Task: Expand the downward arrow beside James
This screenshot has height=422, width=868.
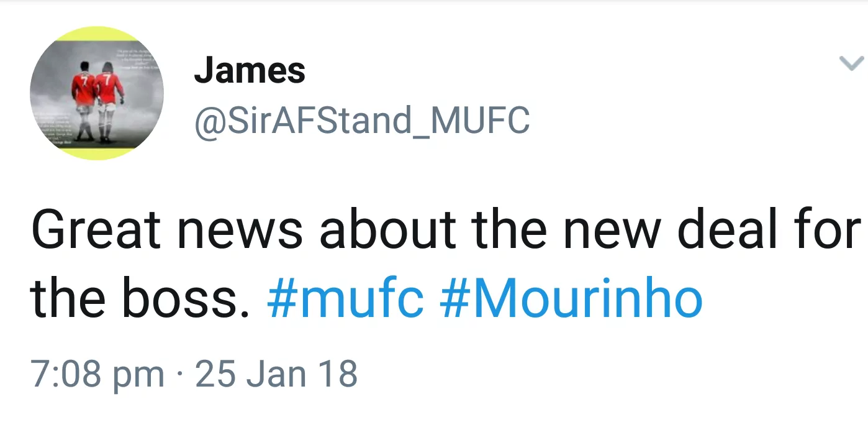Action: click(850, 63)
